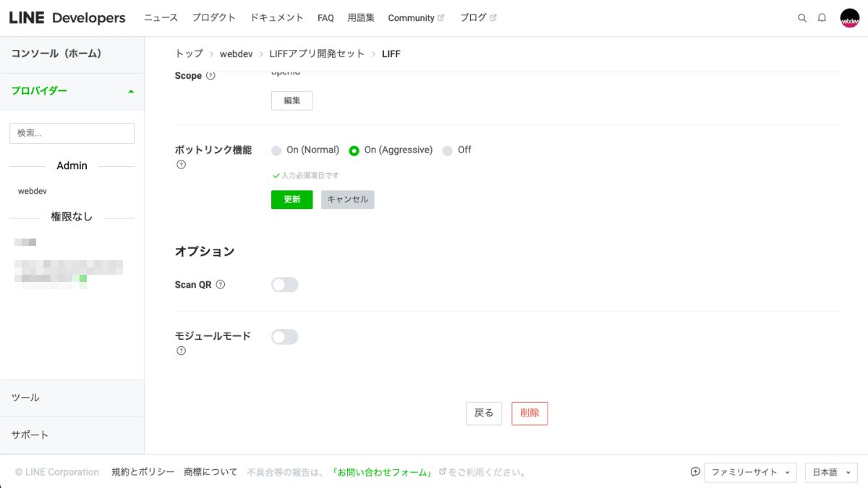This screenshot has height=488, width=868.
Task: Open 規約とポリシー footer link
Action: coord(143,472)
